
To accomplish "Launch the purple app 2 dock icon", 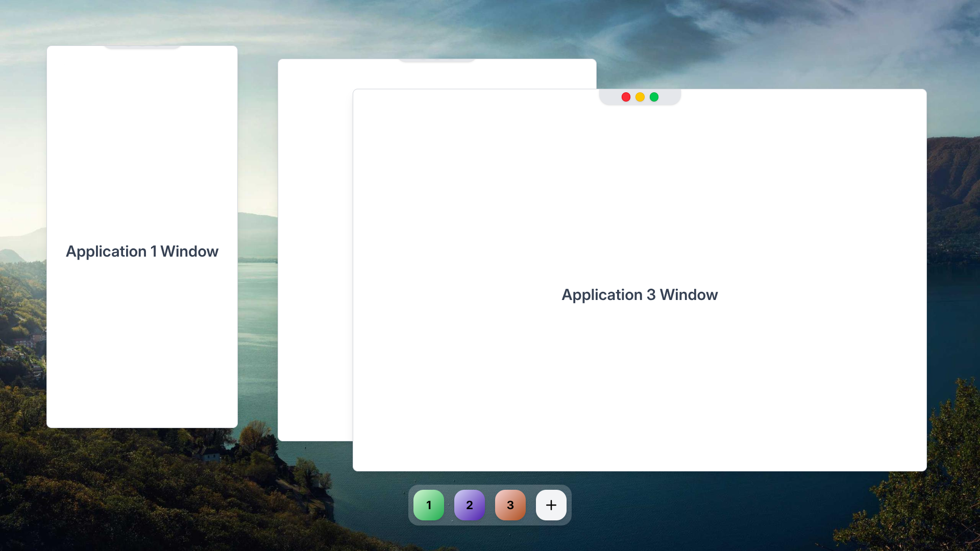I will tap(469, 505).
